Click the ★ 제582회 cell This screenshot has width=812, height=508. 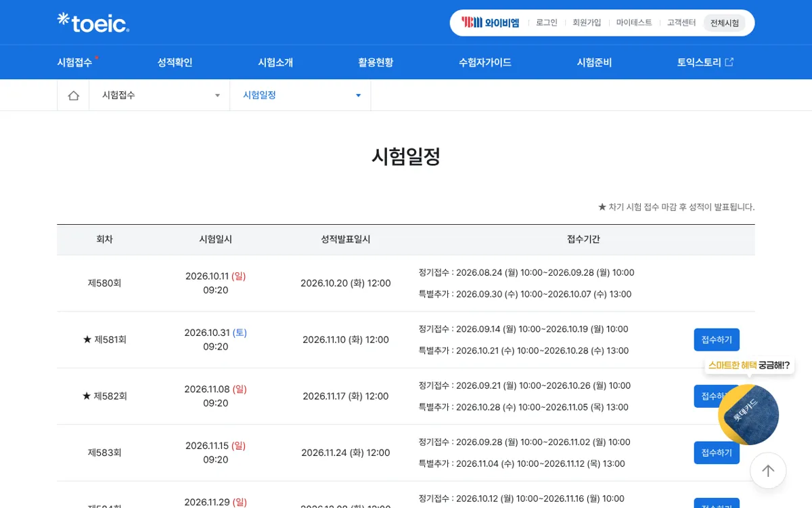pyautogui.click(x=104, y=396)
